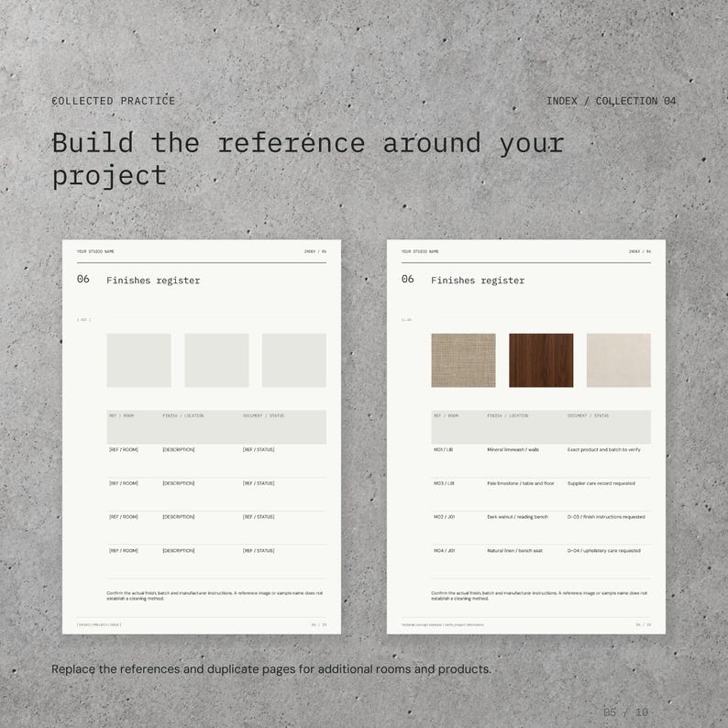Click the "M02 / J01" reference cell

click(445, 517)
